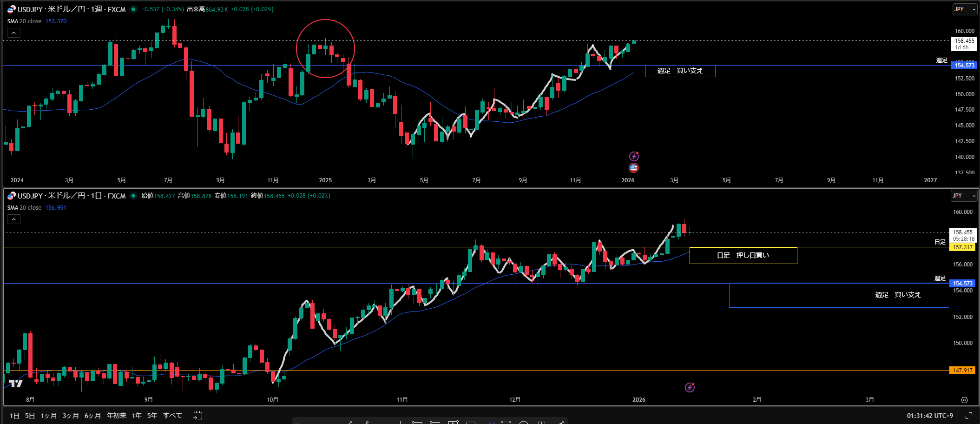Select the 日足 押し目買い yellow text box
The width and height of the screenshot is (980, 424).
[x=743, y=255]
